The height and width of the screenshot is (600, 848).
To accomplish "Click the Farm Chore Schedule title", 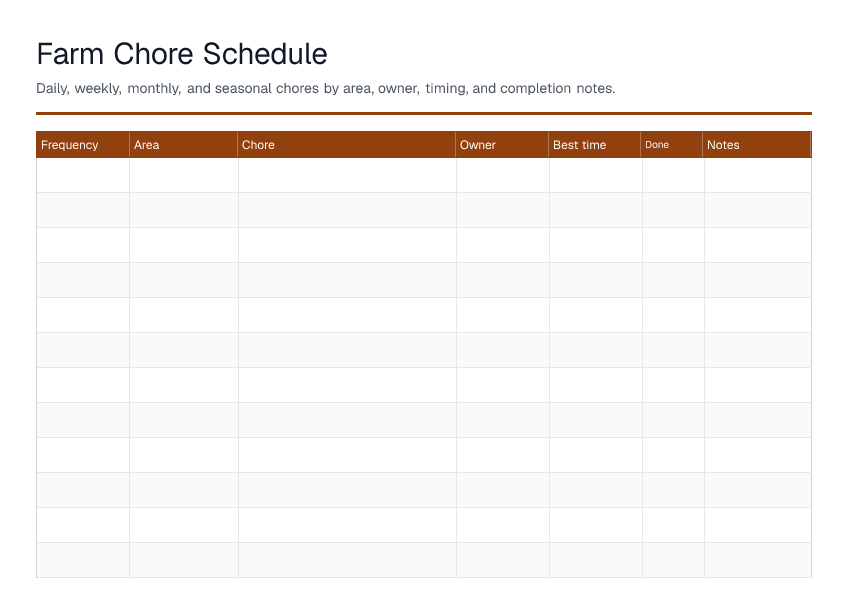I will (x=182, y=54).
